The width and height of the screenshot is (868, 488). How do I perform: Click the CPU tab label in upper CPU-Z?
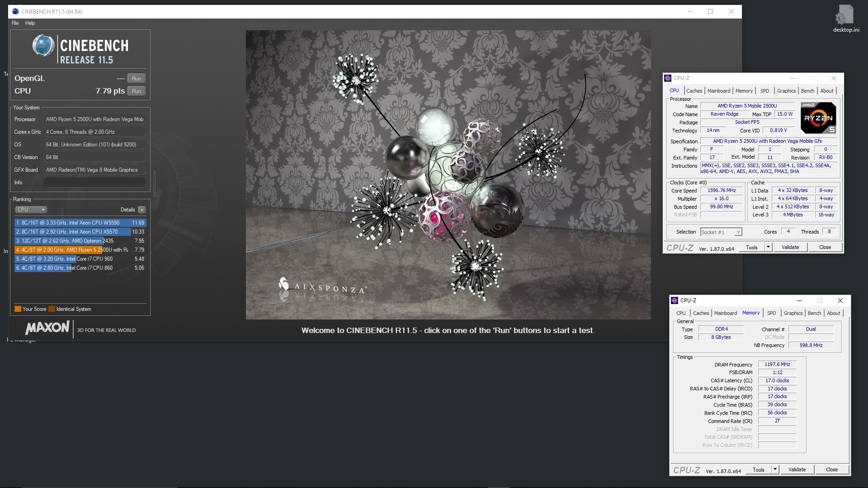674,90
